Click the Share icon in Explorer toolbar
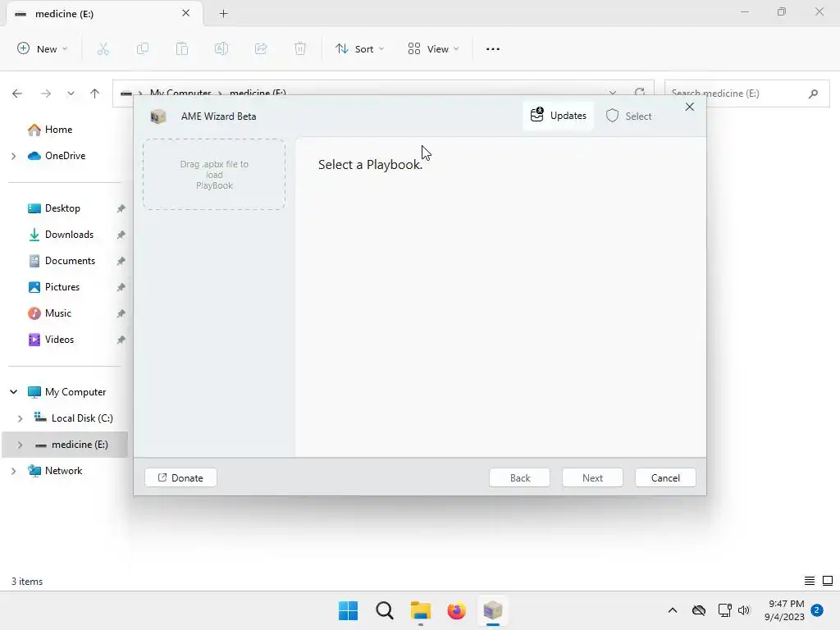 (261, 48)
